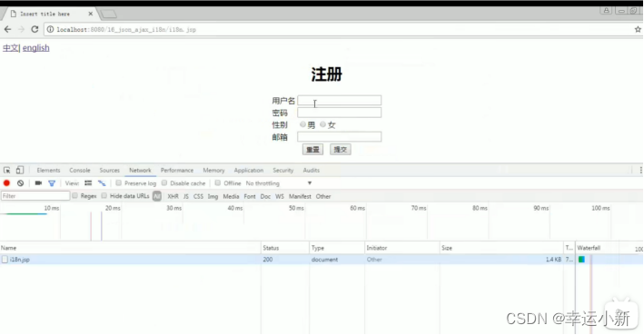The height and width of the screenshot is (335, 644).
Task: Filter requests by Other
Action: click(x=323, y=196)
